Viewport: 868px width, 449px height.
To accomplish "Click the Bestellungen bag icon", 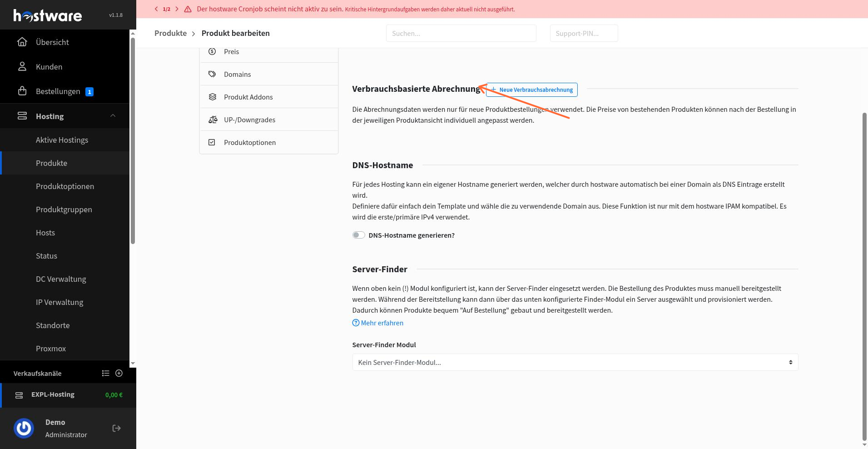I will pos(22,91).
